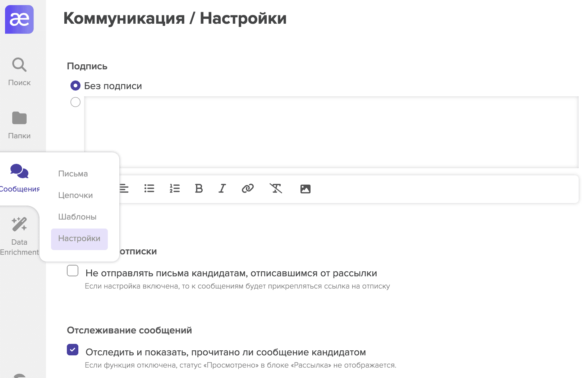Viewport: 588px width, 378px height.
Task: Click the æ app logo
Action: pyautogui.click(x=19, y=19)
